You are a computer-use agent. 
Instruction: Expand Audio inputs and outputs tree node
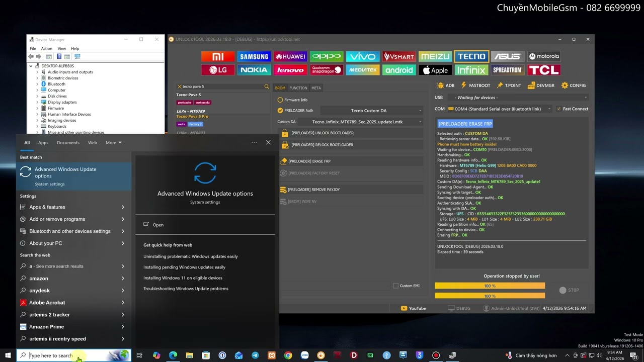[37, 72]
